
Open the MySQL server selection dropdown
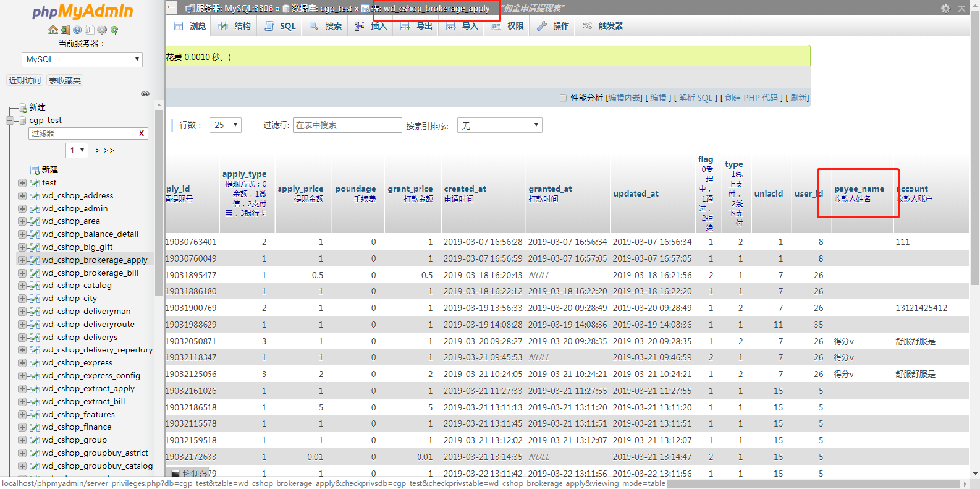pyautogui.click(x=82, y=59)
